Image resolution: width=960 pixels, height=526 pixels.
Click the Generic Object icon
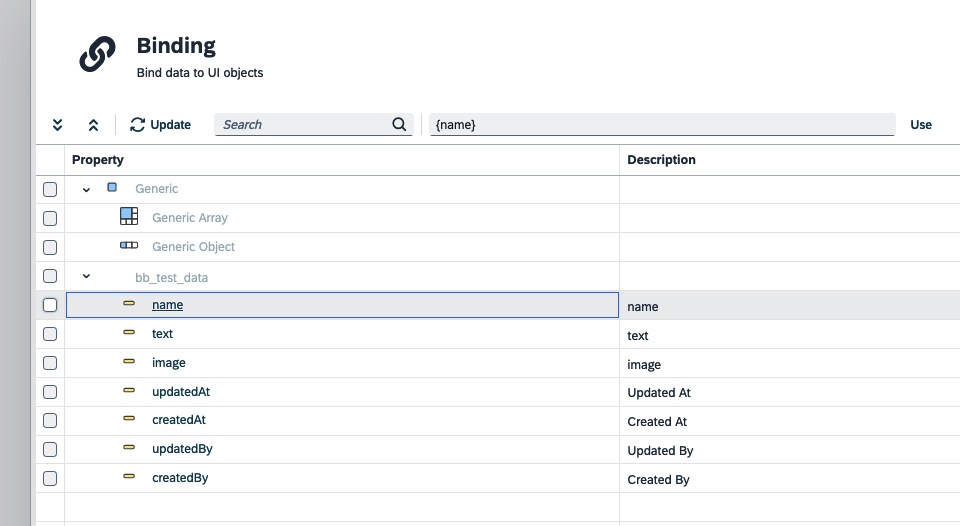128,246
